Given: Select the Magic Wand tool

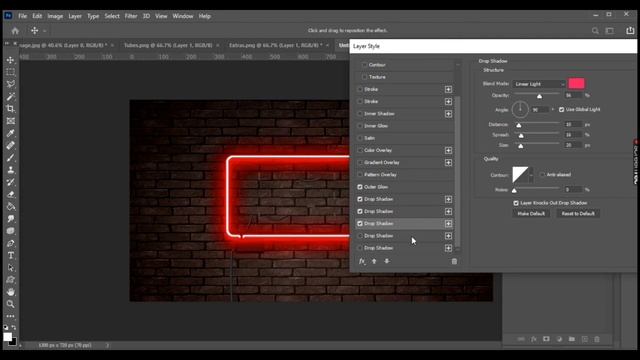Looking at the screenshot, I should coord(11,97).
